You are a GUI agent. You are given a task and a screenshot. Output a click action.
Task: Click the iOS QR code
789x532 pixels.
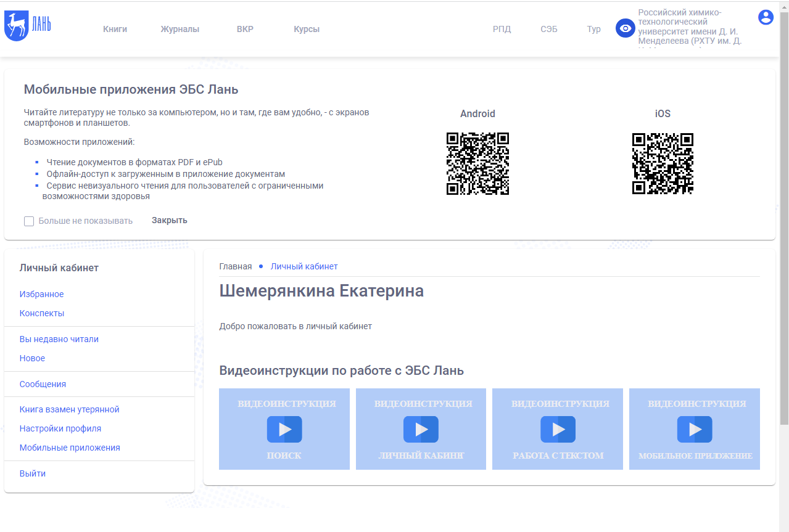(x=663, y=163)
